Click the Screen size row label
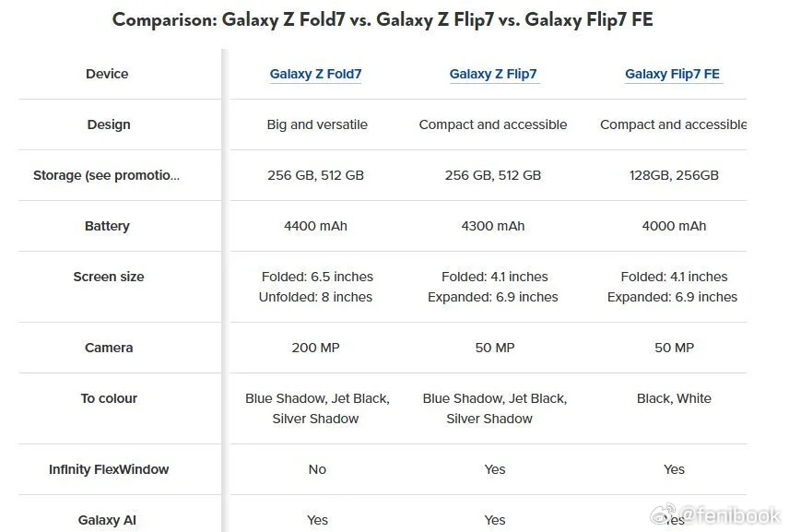 [109, 277]
